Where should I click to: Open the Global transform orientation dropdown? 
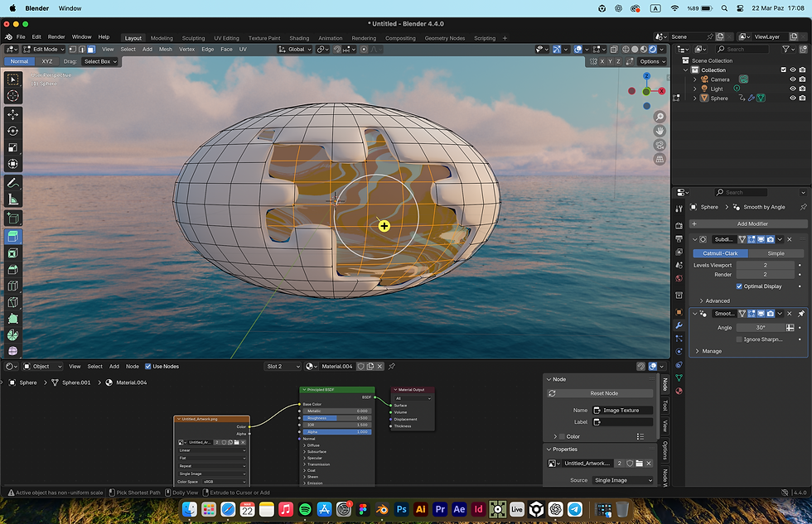click(x=295, y=49)
